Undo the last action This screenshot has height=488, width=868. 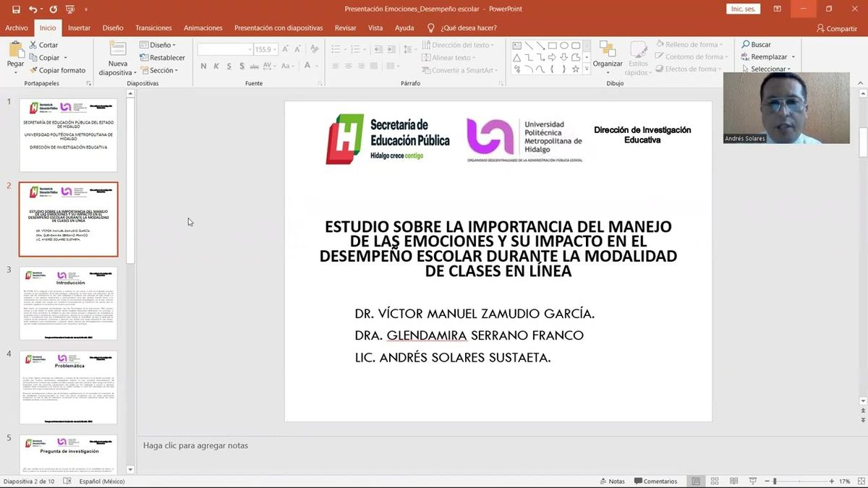pyautogui.click(x=33, y=9)
